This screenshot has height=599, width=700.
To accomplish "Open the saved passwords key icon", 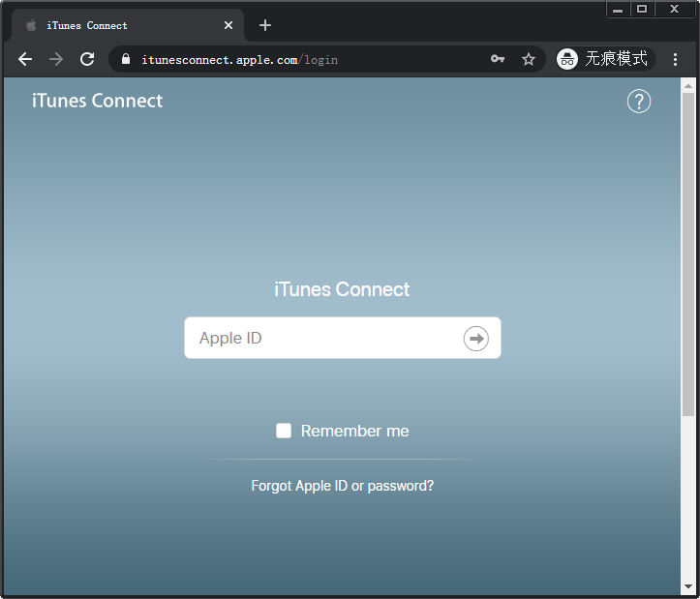I will coord(498,59).
